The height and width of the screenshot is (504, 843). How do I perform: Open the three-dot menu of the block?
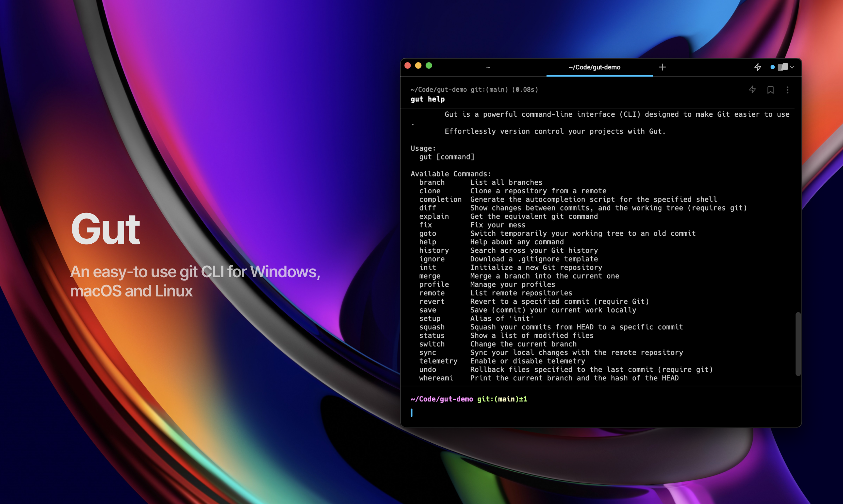pyautogui.click(x=787, y=90)
